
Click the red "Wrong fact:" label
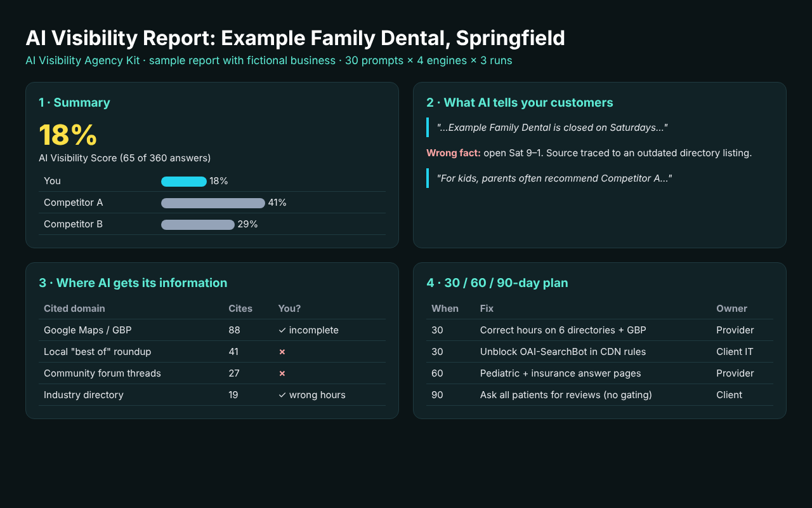click(454, 153)
